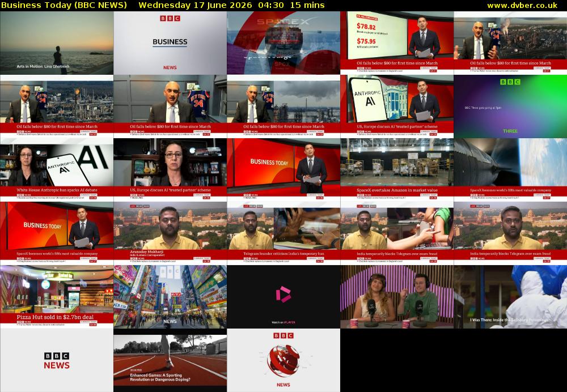Screen dimensions: 567x392
Task: Select the red BBC News globe thumbnail
Action: coord(283,360)
